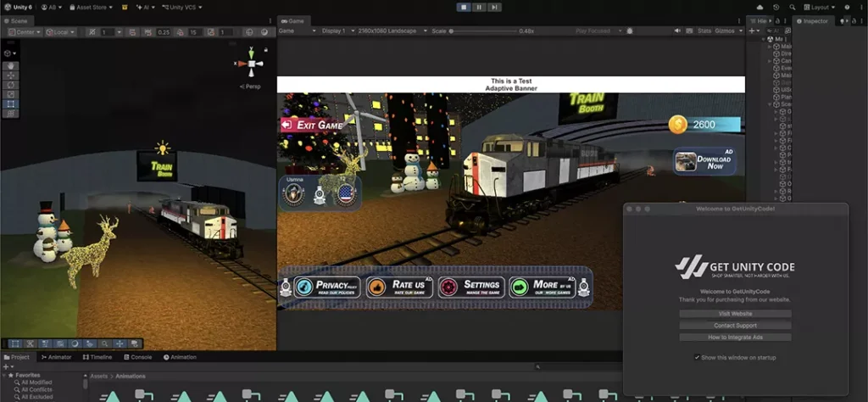Image resolution: width=868 pixels, height=402 pixels.
Task: Select All Modified under Favorites
Action: coord(36,382)
